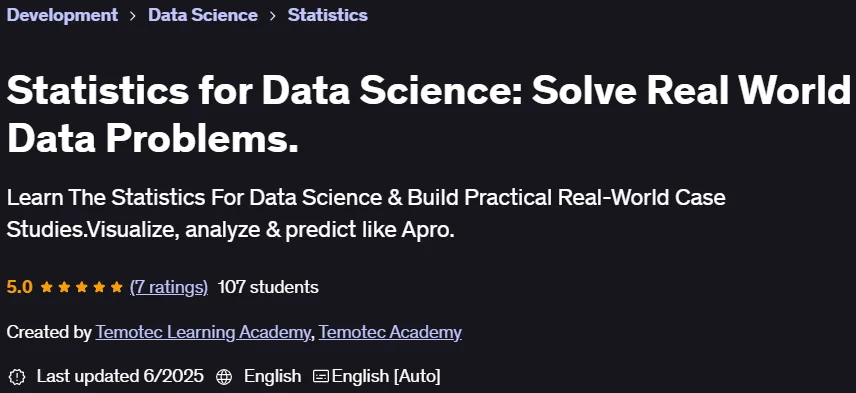Open Temotec Academy instructor profile
Viewport: 856px width, 393px height.
390,332
